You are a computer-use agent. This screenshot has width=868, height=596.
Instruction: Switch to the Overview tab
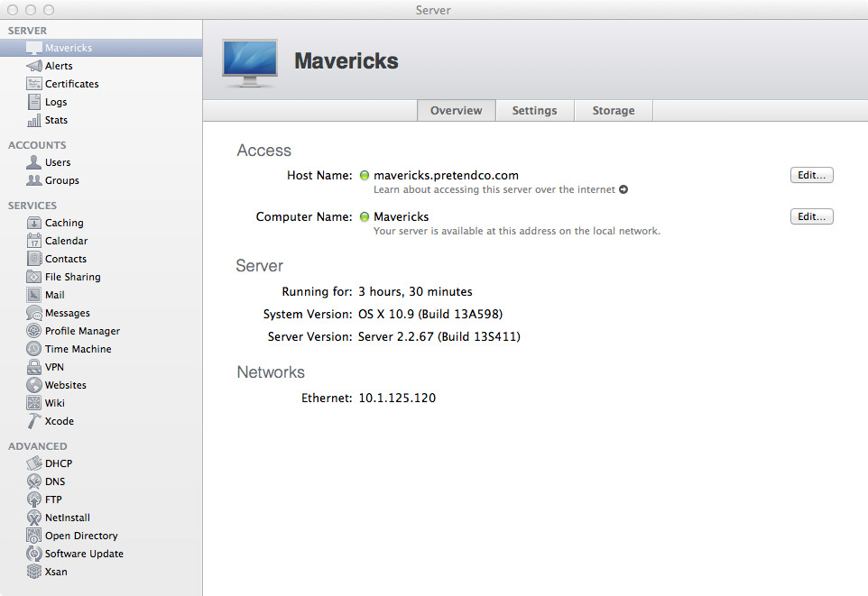457,111
